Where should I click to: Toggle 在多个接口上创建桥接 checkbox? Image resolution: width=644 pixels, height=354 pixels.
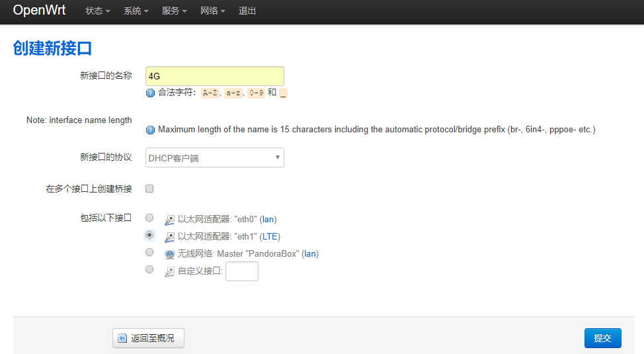[x=149, y=189]
